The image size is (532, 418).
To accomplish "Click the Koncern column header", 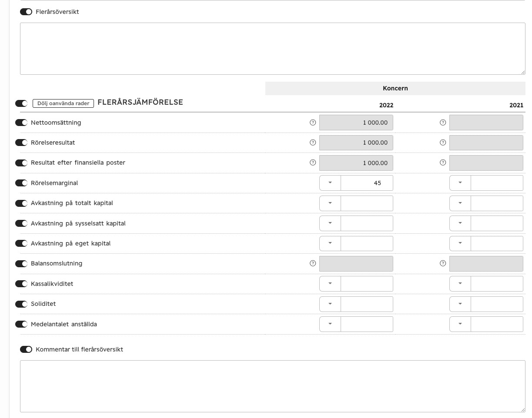I will point(395,88).
